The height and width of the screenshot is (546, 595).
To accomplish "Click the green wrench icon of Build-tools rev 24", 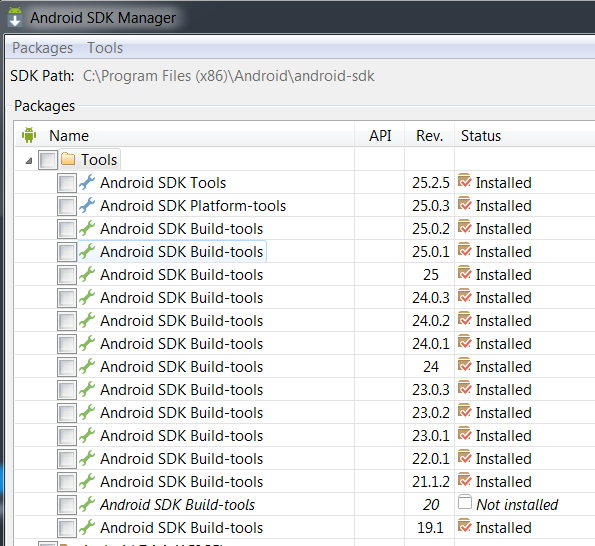I will 87,366.
